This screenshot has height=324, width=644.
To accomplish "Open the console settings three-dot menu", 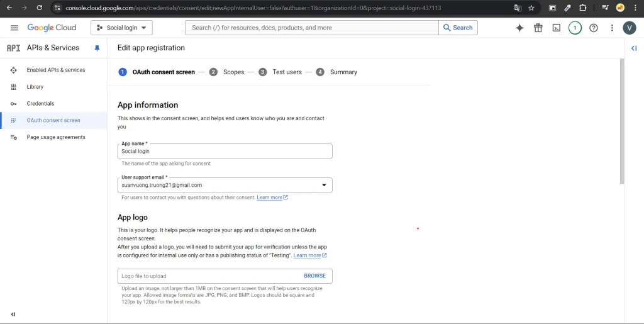I will (611, 28).
